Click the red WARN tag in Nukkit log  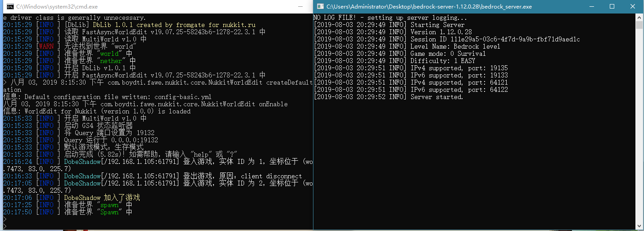(46, 46)
